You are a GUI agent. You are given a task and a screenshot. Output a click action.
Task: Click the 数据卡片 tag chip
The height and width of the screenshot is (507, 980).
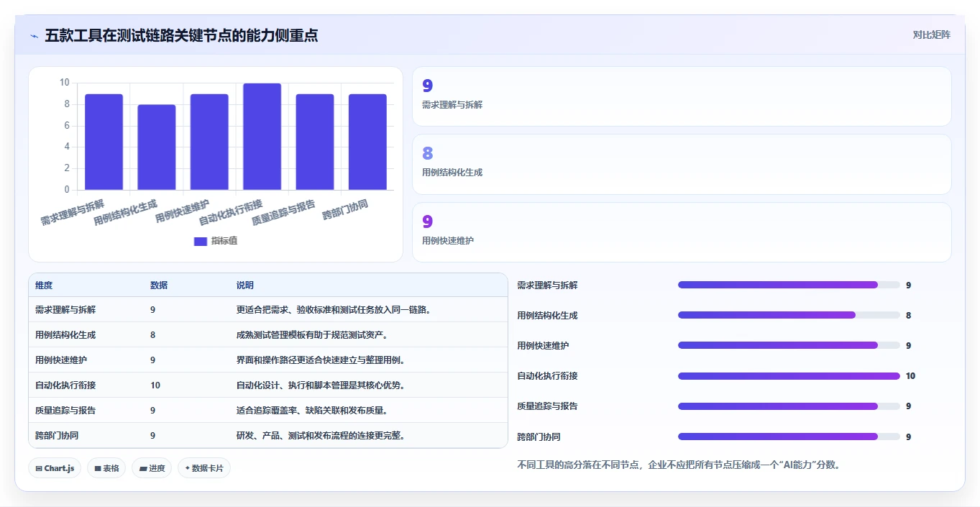point(204,468)
